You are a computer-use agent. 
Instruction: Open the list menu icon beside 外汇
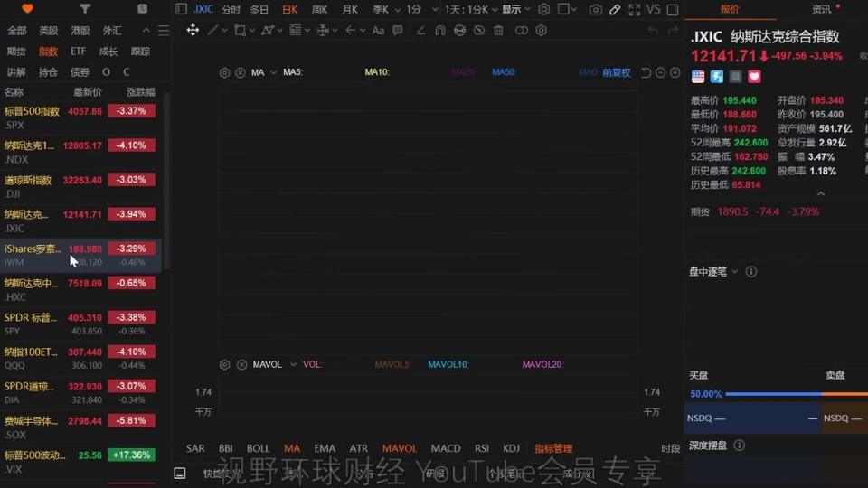(x=164, y=31)
